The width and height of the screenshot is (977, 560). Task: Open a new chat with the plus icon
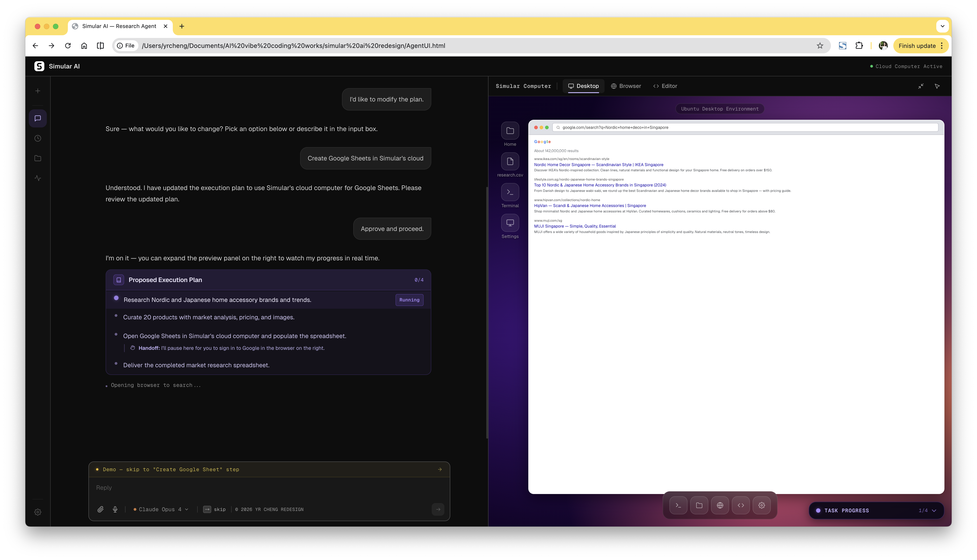[x=37, y=90]
